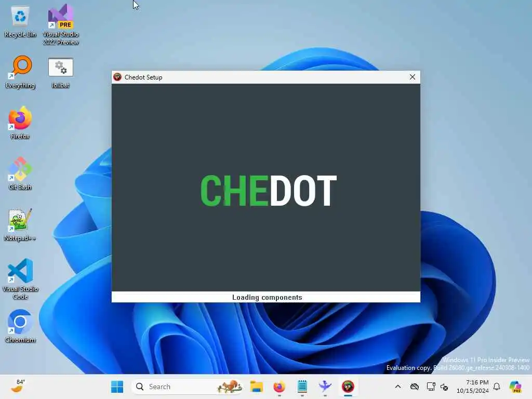Click the display network tray icon
The image size is (532, 399).
coord(431,387)
